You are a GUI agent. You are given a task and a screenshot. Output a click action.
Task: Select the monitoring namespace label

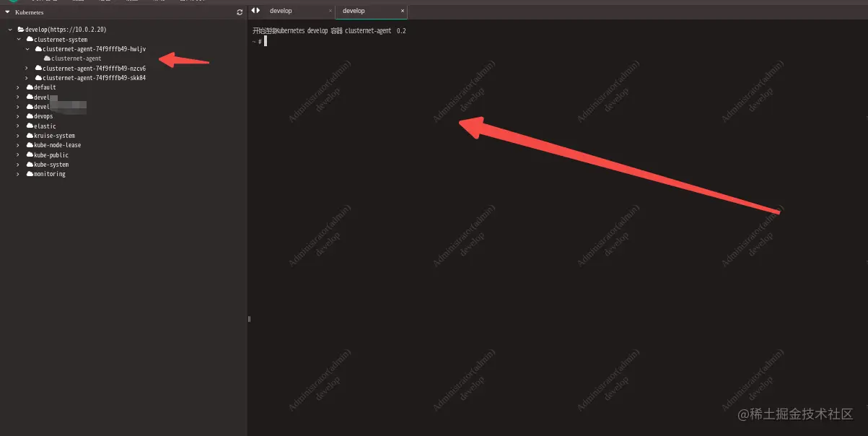pos(50,174)
